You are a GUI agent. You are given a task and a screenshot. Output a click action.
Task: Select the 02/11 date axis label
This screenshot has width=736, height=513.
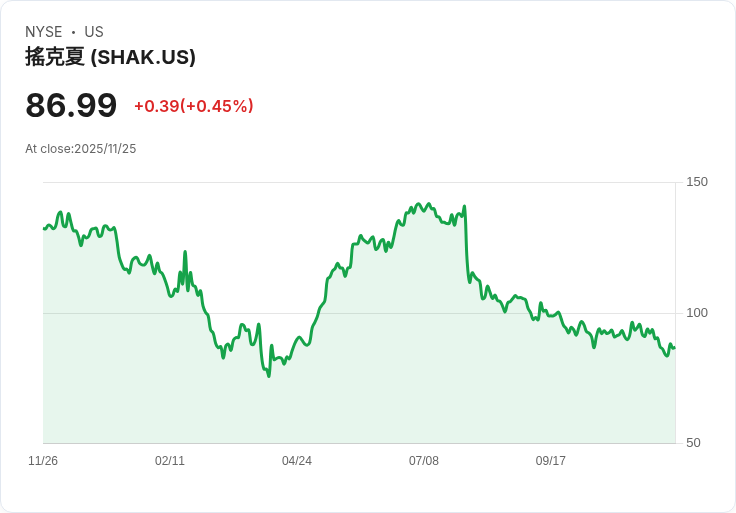[x=170, y=461]
